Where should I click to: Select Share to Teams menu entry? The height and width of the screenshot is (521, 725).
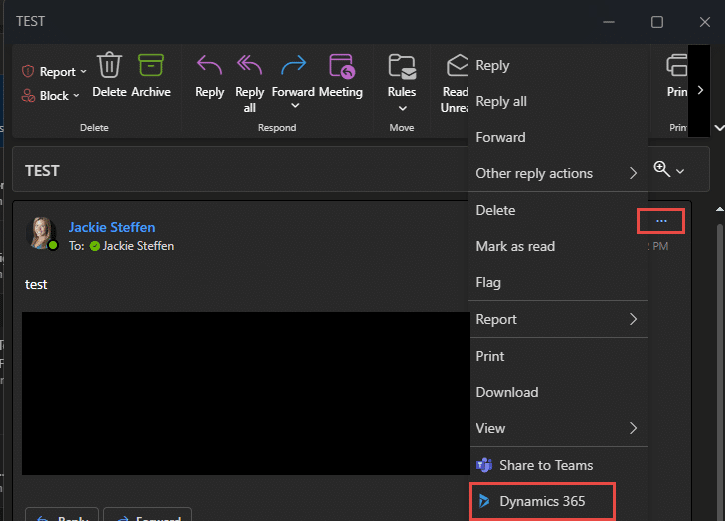tap(558, 465)
